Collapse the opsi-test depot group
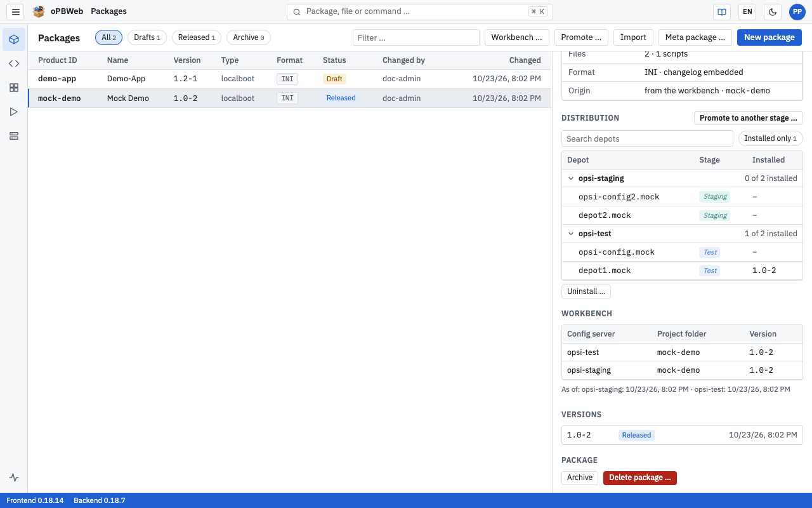Image resolution: width=812 pixels, height=508 pixels. pyautogui.click(x=571, y=234)
